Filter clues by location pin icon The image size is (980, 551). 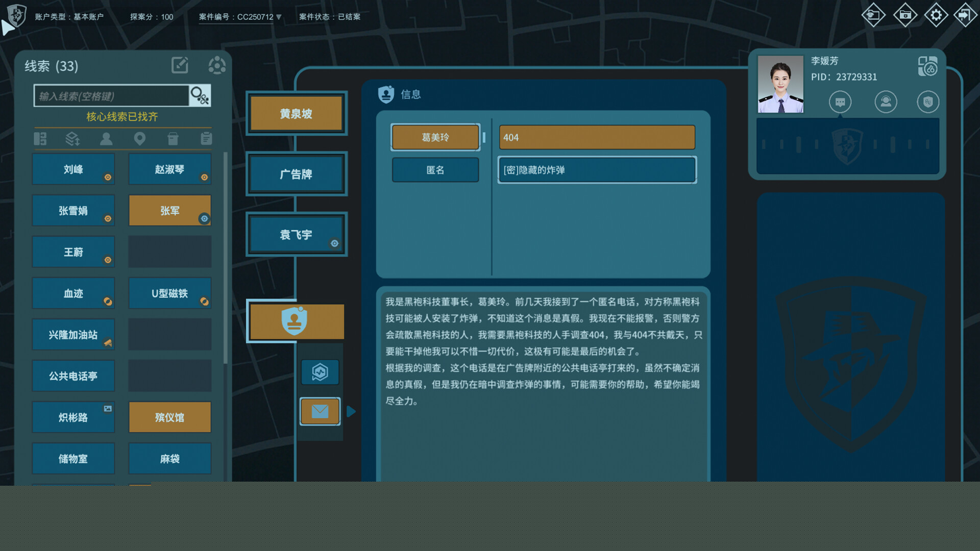(x=139, y=139)
